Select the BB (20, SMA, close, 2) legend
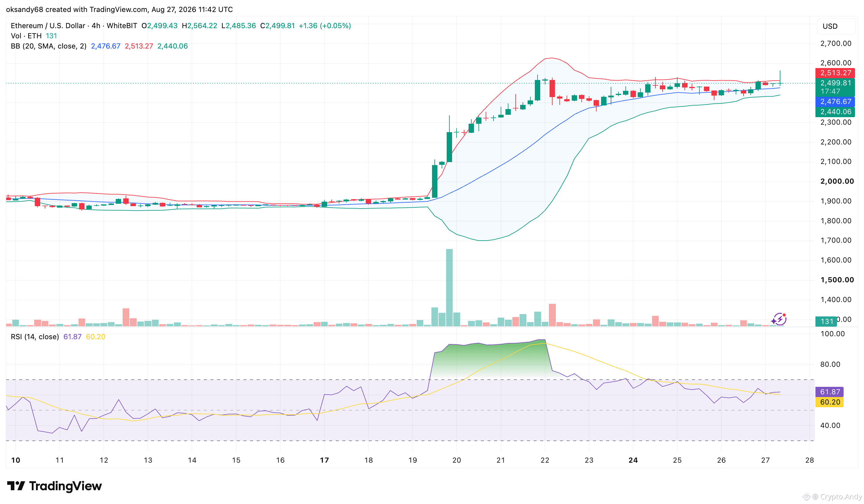Screen dimensions: 864x504 (48, 46)
